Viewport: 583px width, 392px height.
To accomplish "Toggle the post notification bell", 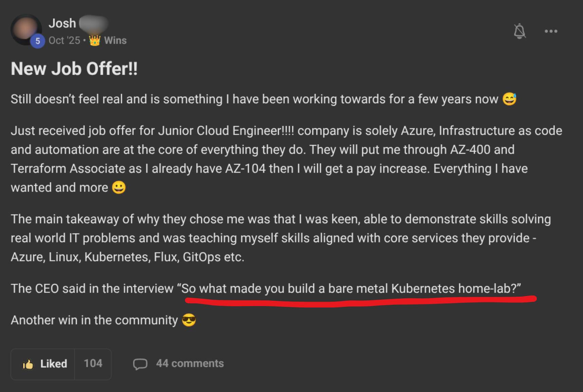I will pyautogui.click(x=520, y=31).
